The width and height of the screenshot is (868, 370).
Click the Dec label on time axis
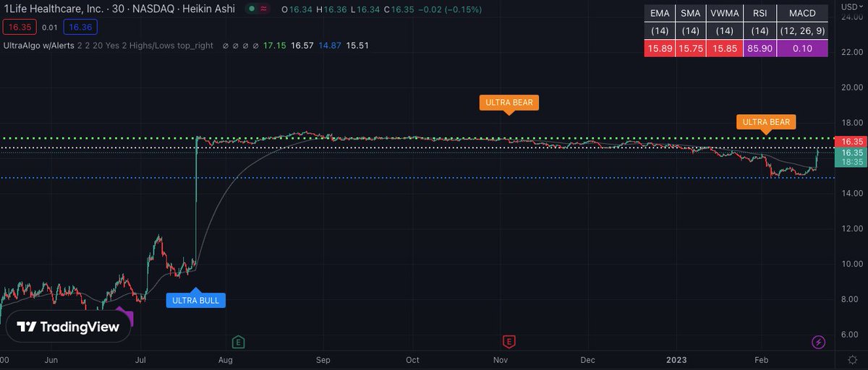(x=587, y=359)
